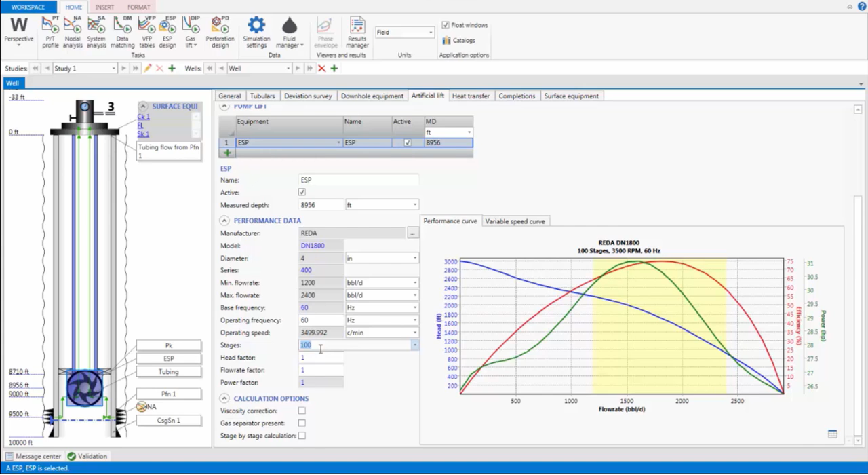868x475 pixels.
Task: Switch to the Deviation survey tab
Action: [x=308, y=96]
